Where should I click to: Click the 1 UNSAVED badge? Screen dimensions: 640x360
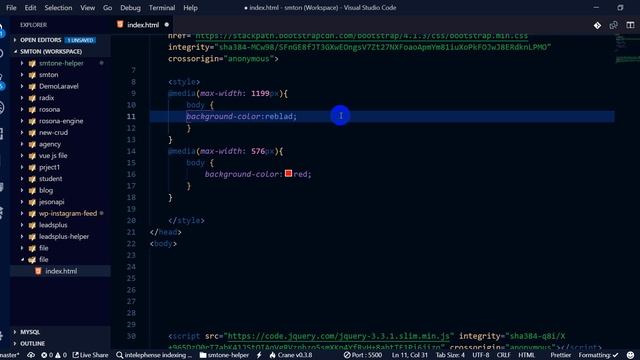[x=80, y=40]
